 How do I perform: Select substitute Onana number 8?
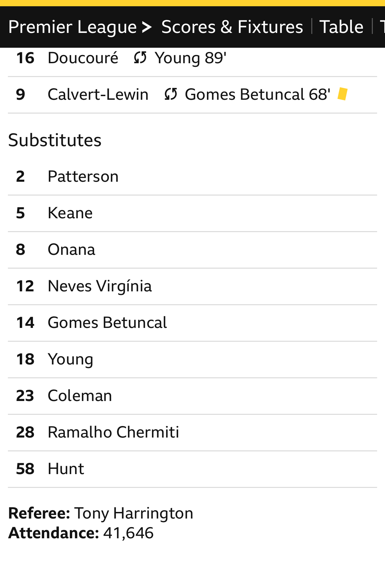click(192, 250)
